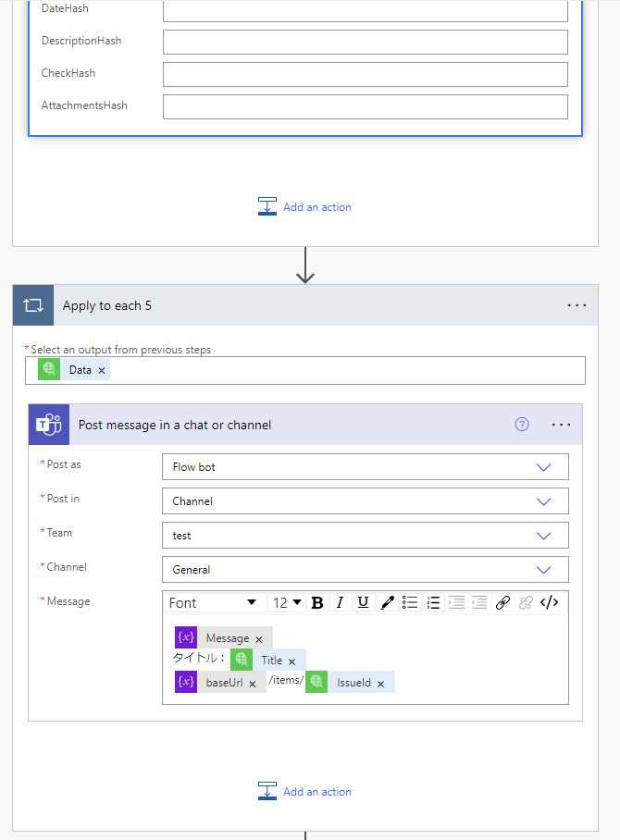Remove the Title dynamic content token
This screenshot has width=620, height=840.
pos(292,661)
